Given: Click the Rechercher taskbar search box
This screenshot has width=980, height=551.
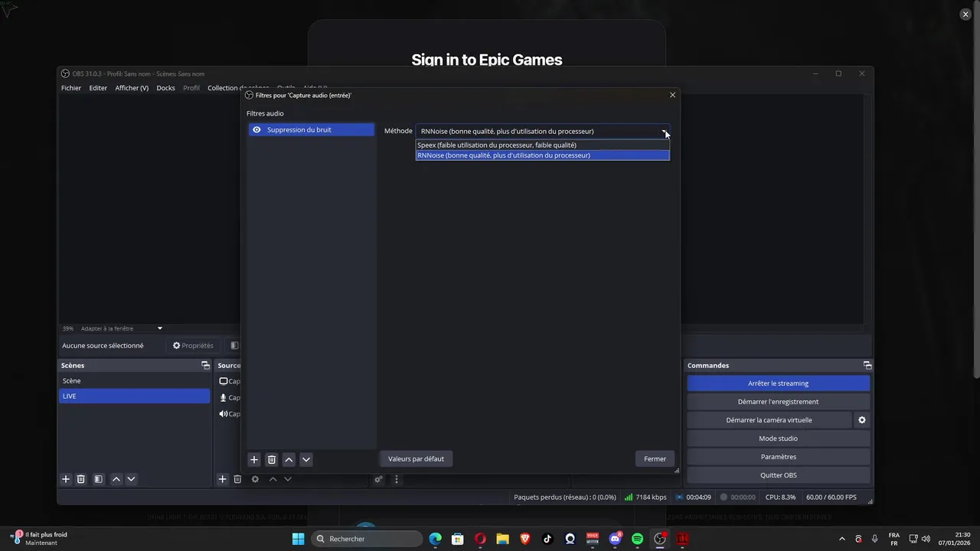Looking at the screenshot, I should coord(367,539).
